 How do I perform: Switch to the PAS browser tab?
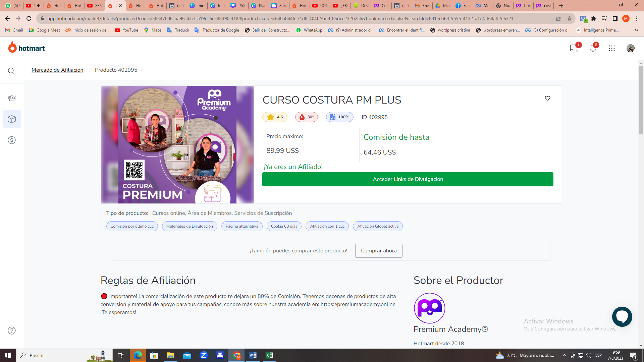tap(238, 6)
